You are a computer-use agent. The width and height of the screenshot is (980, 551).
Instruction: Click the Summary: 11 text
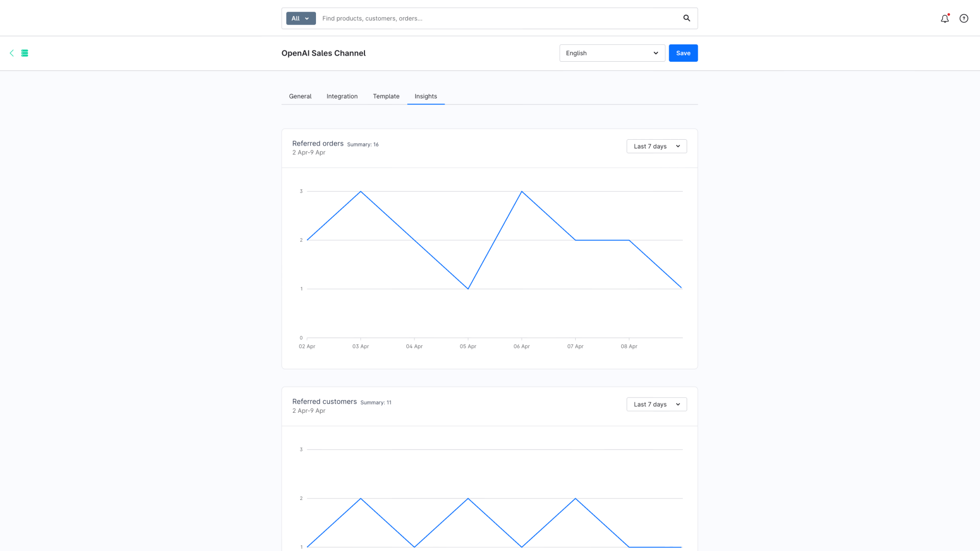point(376,403)
